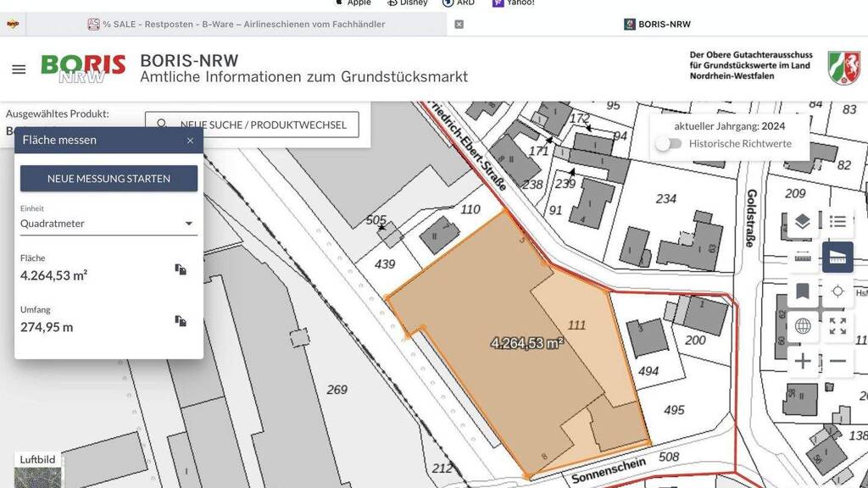Open the bookmarks icon on the map
Image resolution: width=868 pixels, height=488 pixels.
tap(803, 291)
